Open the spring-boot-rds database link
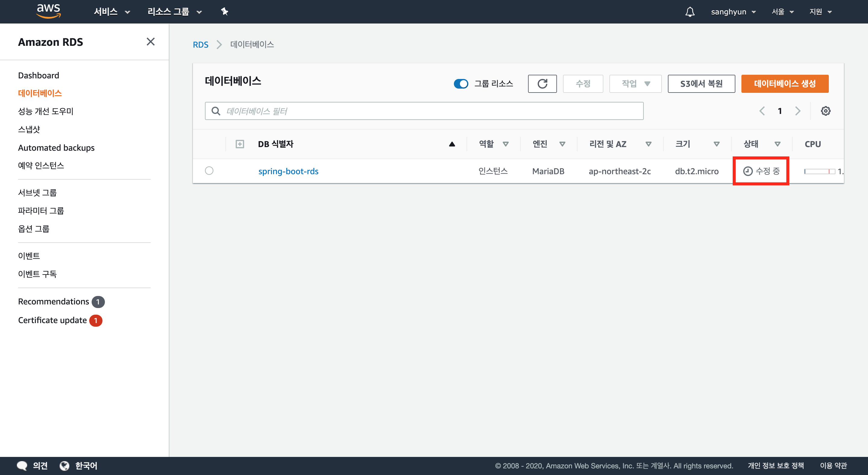 pyautogui.click(x=288, y=171)
